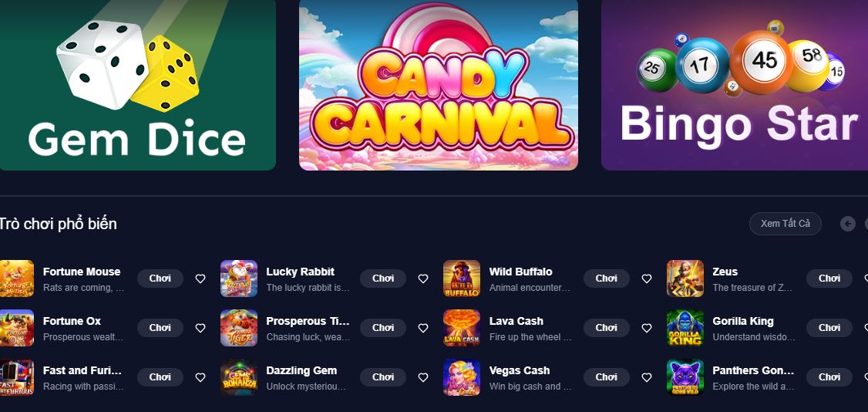Screen dimensions: 868x412
Task: Click the Prosperous Tiger game title
Action: click(x=308, y=321)
